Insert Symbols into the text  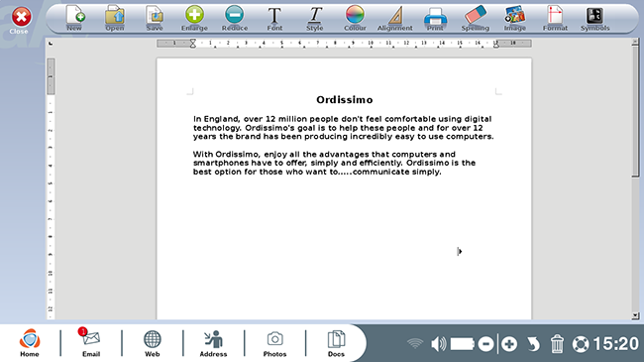[594, 19]
